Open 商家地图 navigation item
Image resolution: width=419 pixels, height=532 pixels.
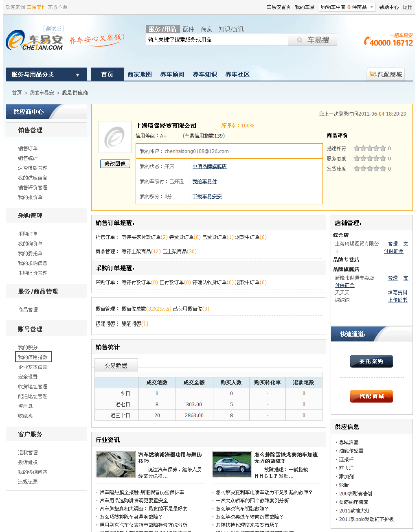[140, 74]
